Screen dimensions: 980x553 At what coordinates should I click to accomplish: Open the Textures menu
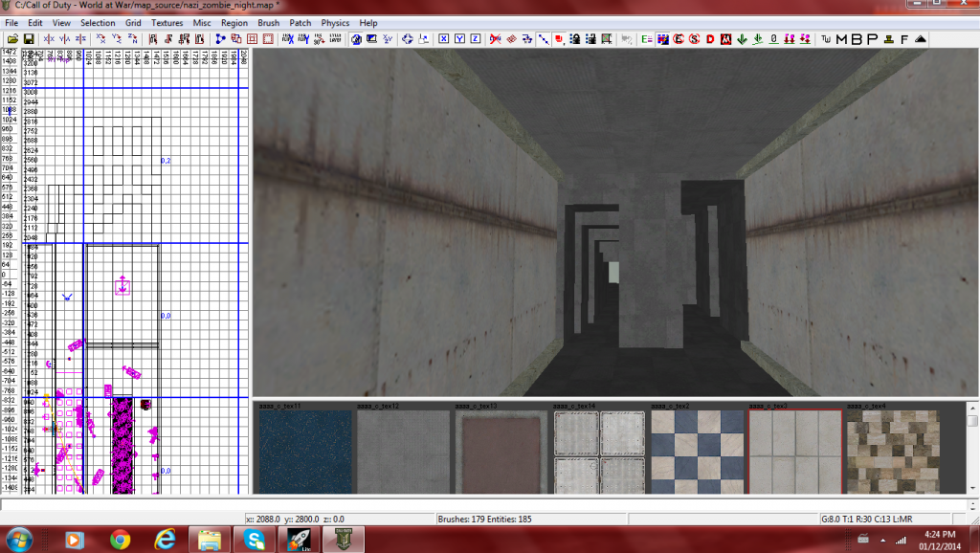(x=167, y=23)
